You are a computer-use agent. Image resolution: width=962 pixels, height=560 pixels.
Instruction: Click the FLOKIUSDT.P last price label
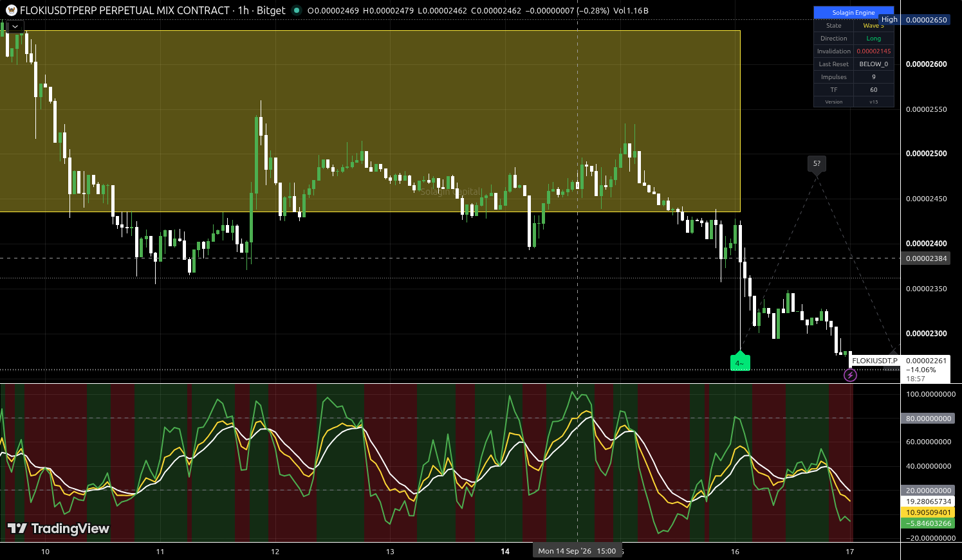click(874, 361)
